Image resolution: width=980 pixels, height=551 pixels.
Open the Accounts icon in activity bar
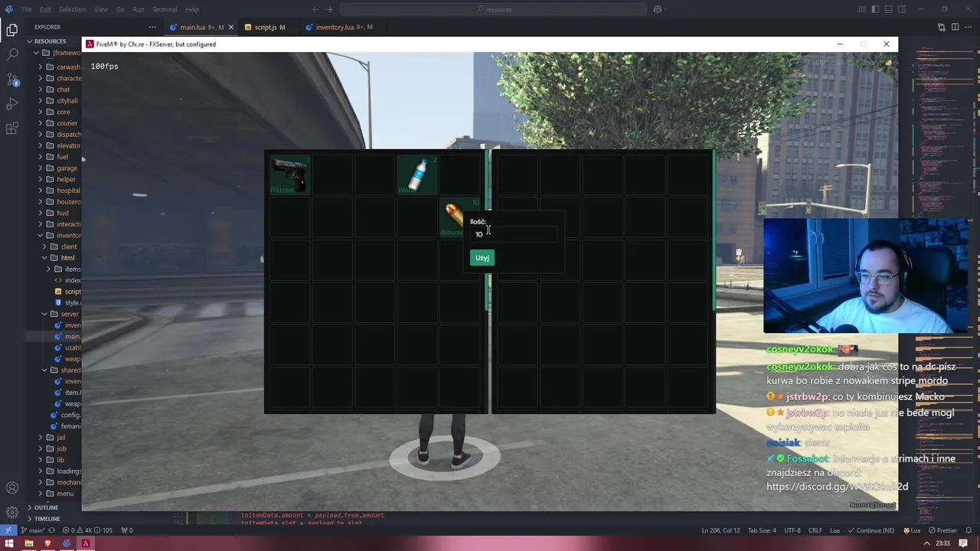click(11, 488)
